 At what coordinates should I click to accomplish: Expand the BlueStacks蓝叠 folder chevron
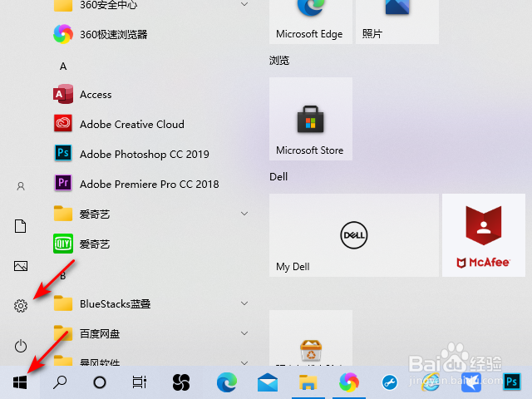244,303
